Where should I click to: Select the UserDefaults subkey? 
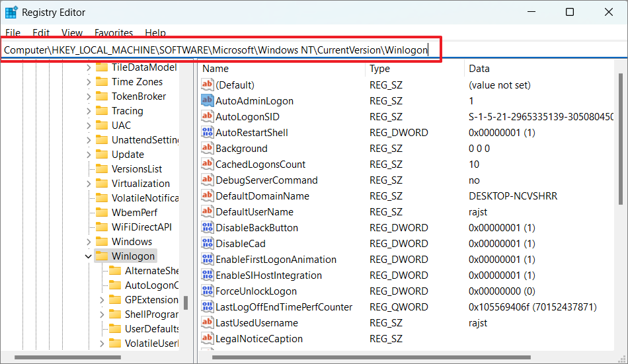[151, 329]
